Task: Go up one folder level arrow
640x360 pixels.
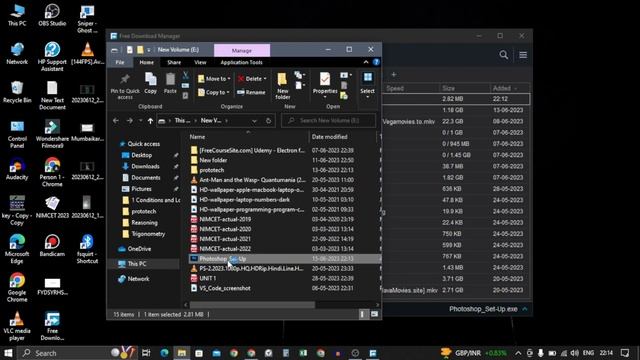Action: click(150, 121)
